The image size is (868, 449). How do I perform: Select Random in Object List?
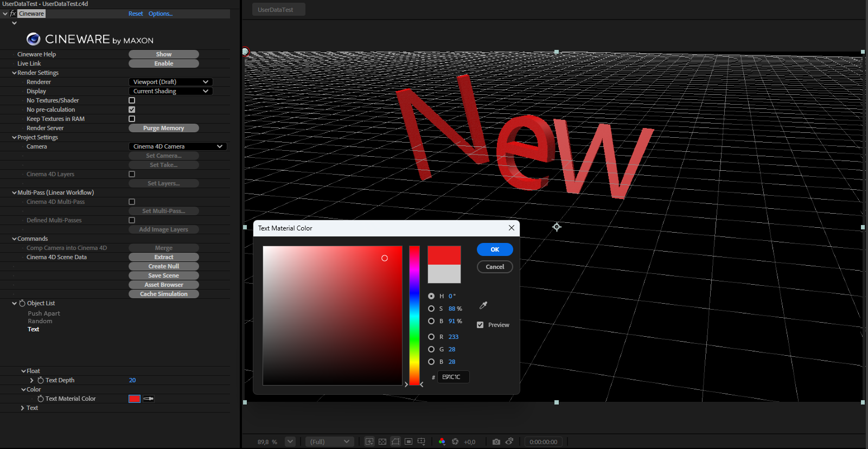point(40,321)
